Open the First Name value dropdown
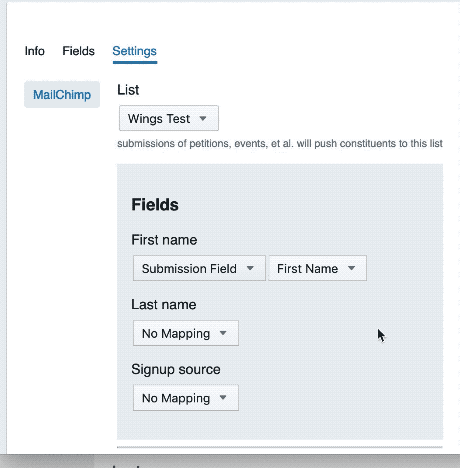The width and height of the screenshot is (460, 468). point(317,268)
